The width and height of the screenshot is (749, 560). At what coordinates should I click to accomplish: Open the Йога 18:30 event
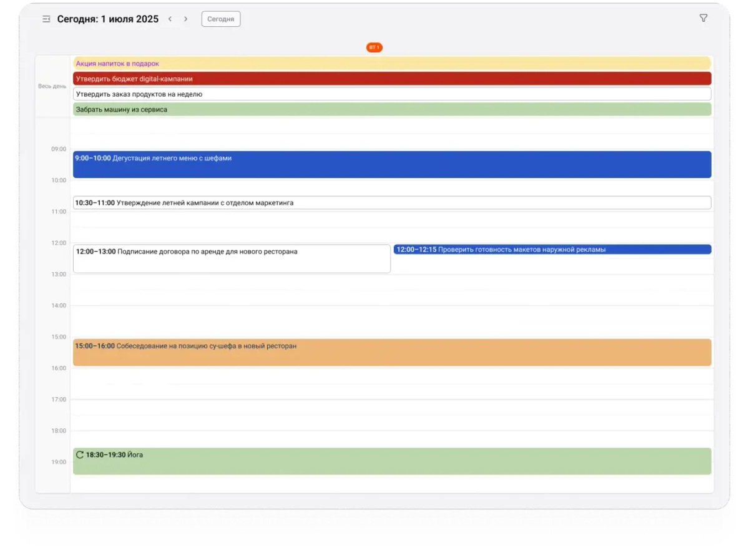tap(392, 461)
